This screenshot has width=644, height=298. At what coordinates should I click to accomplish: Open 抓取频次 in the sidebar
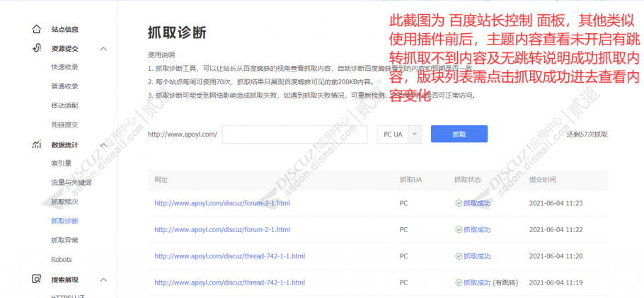(x=65, y=202)
